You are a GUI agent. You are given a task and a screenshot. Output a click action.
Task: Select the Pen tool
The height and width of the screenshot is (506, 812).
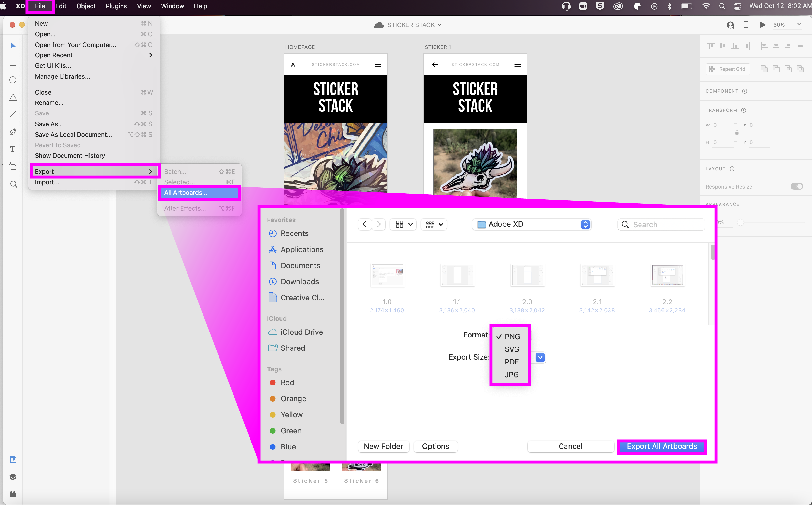[13, 132]
